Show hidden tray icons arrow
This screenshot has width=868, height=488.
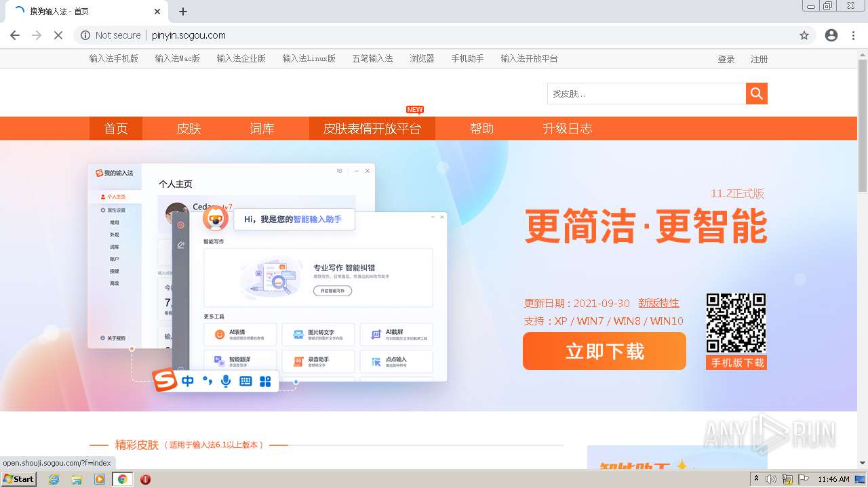757,479
